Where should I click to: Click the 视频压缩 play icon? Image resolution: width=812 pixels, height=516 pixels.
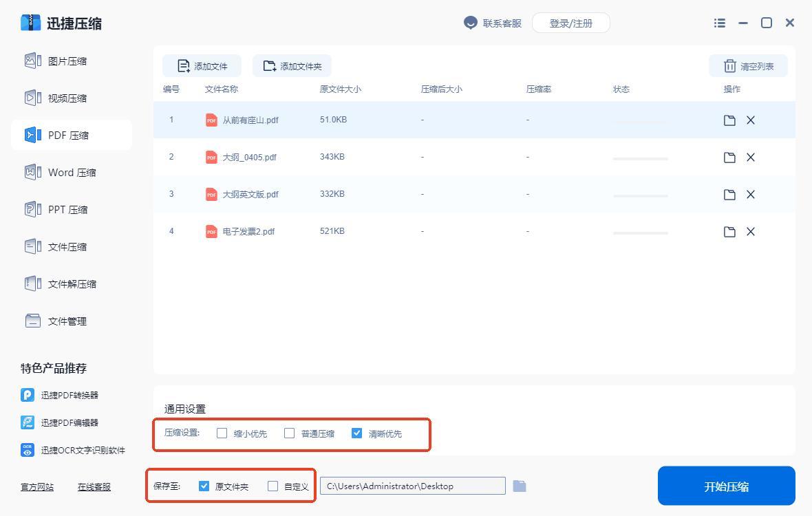point(32,98)
